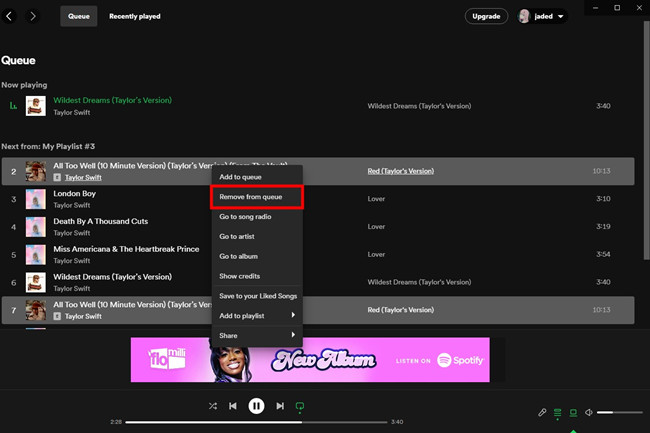Select Add to queue in context menu
650x433 pixels.
pos(257,177)
